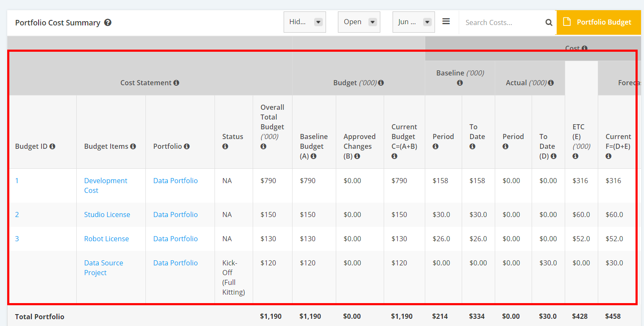
Task: Click $790 Overall Total Budget for Development Cost
Action: click(x=268, y=181)
